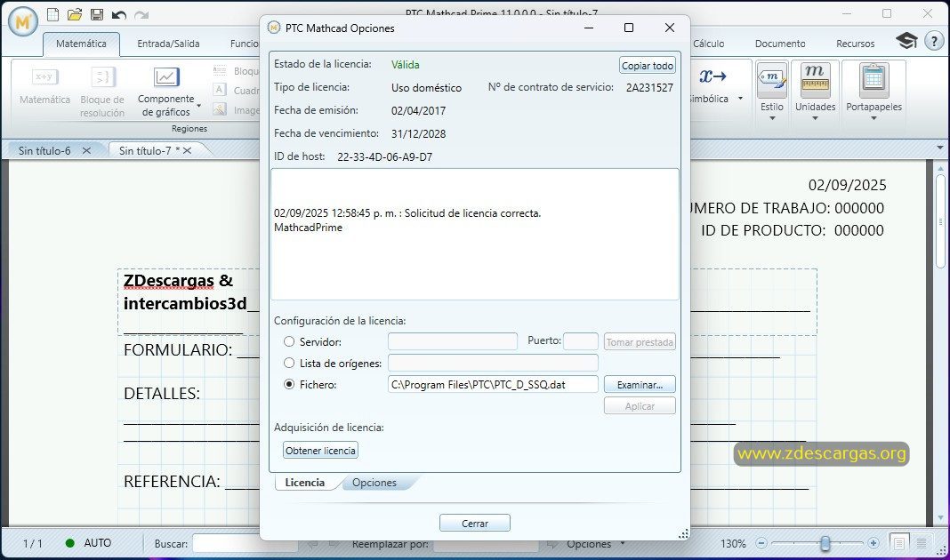Select the Lista de orígenes option
Image resolution: width=950 pixels, height=560 pixels.
289,364
